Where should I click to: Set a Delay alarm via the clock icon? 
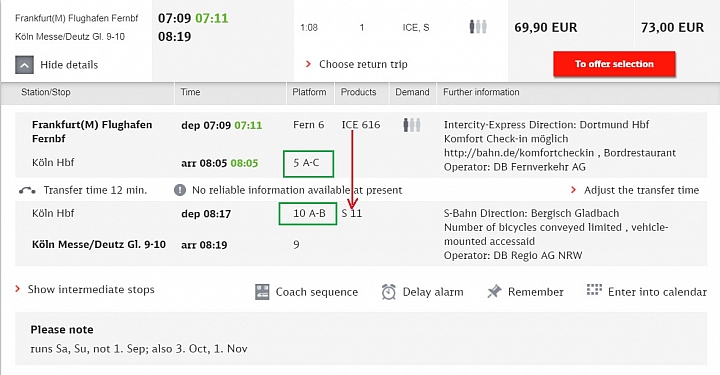[x=388, y=292]
